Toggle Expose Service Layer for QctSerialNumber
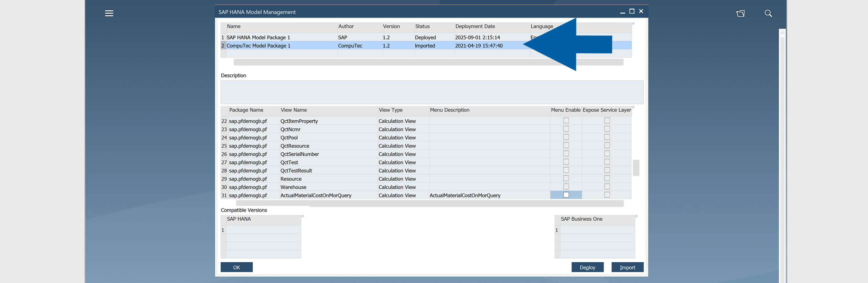This screenshot has width=868, height=283. pos(607,153)
